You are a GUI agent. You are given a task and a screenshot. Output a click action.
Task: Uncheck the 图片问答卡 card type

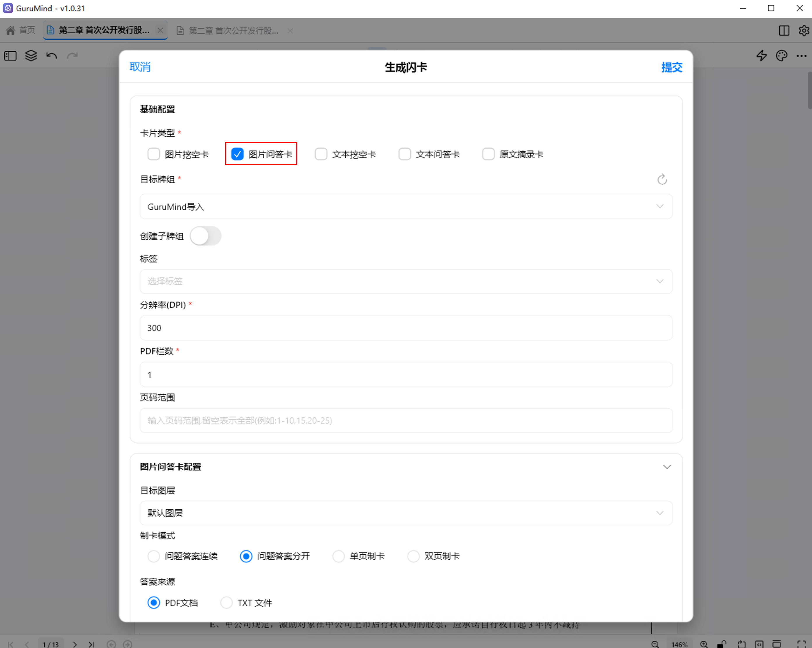click(x=237, y=154)
